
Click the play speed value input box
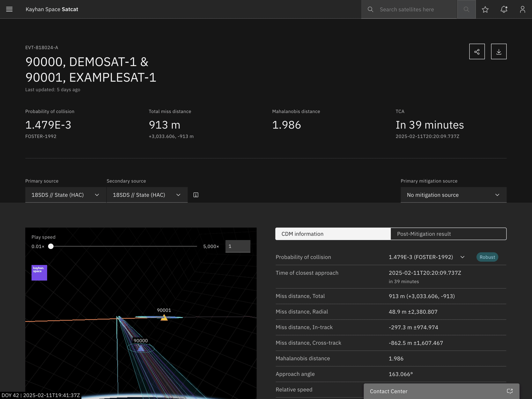pos(238,246)
